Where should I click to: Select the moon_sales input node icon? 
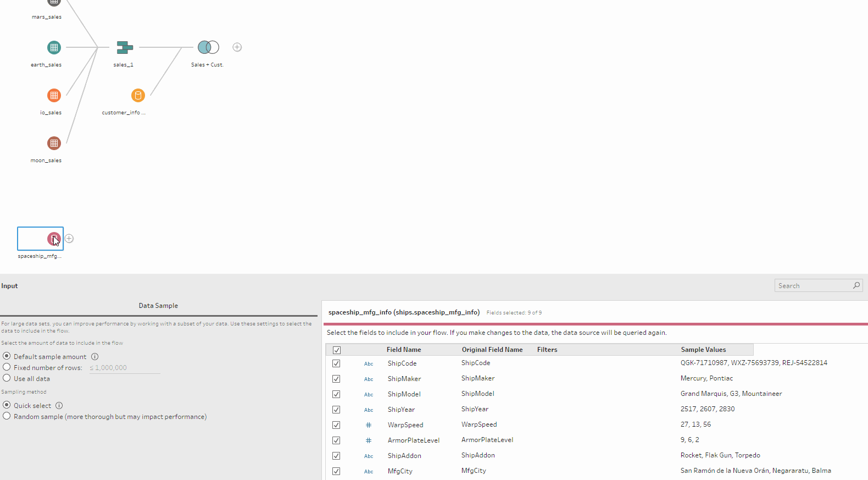click(54, 143)
